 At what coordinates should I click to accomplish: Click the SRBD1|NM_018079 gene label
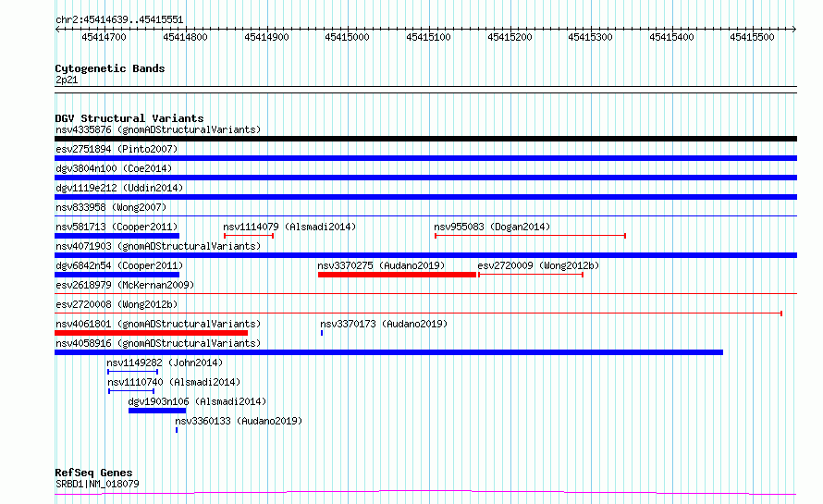click(x=97, y=484)
